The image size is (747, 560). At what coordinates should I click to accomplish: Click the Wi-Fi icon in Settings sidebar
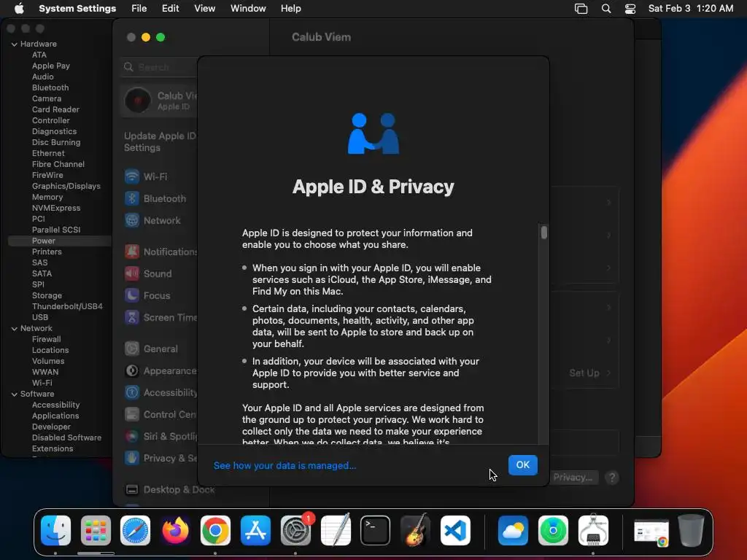[132, 176]
